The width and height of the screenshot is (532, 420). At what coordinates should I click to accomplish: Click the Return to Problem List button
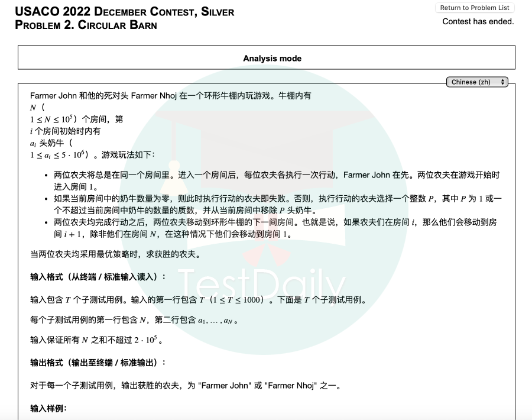tap(475, 8)
